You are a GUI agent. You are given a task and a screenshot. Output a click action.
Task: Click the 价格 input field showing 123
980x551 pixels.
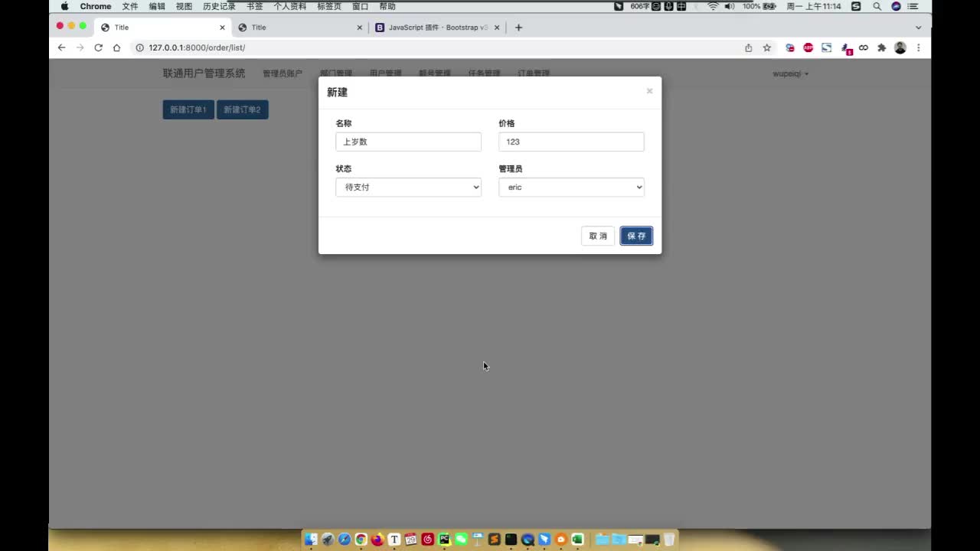coord(571,142)
